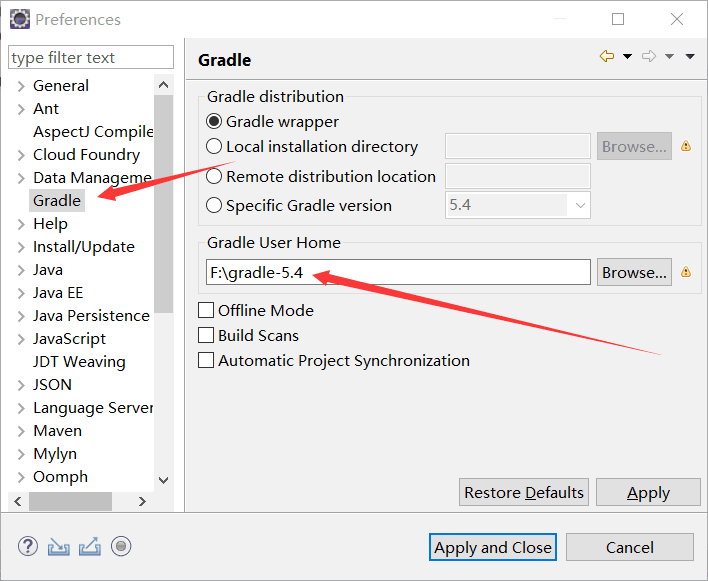Click Browse next to Gradle User Home

634,272
